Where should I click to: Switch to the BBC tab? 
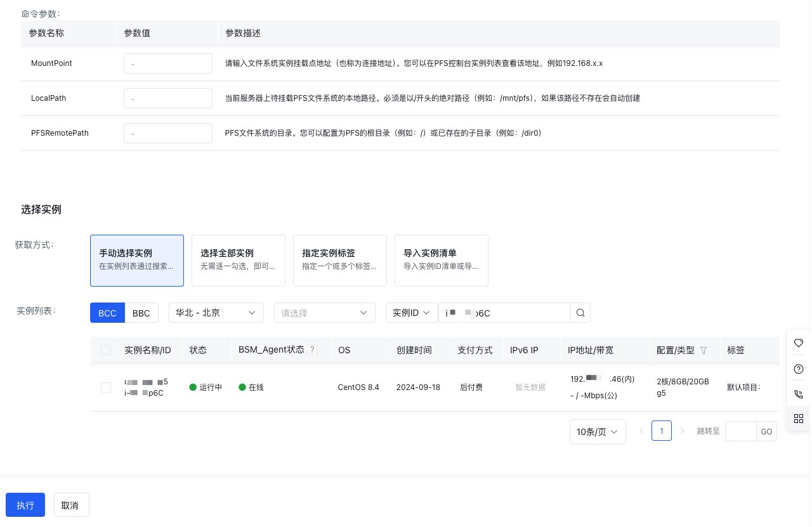pos(141,313)
